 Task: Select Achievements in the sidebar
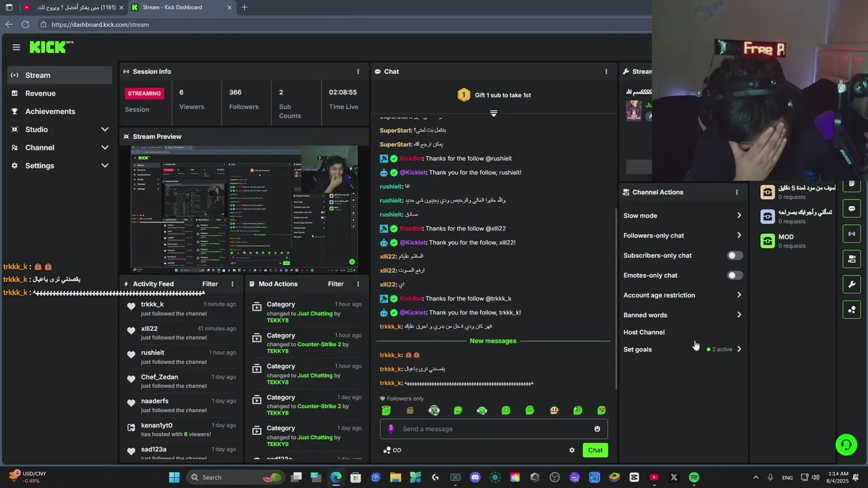(x=59, y=111)
